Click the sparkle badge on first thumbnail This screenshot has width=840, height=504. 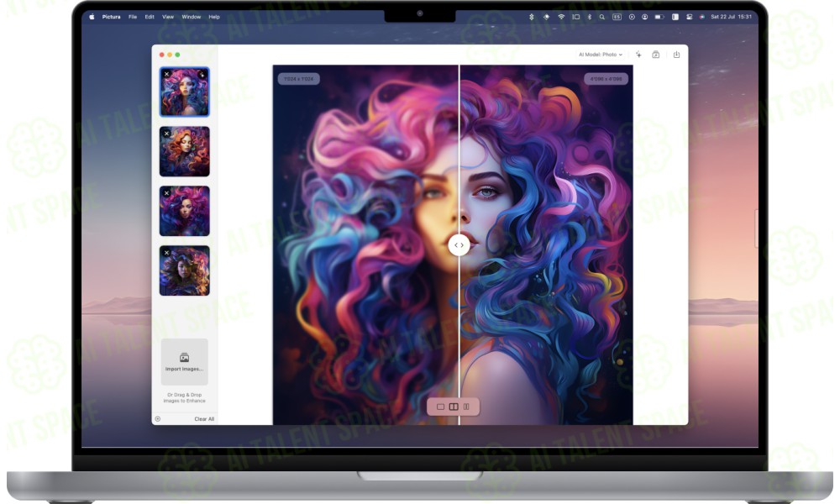click(202, 75)
